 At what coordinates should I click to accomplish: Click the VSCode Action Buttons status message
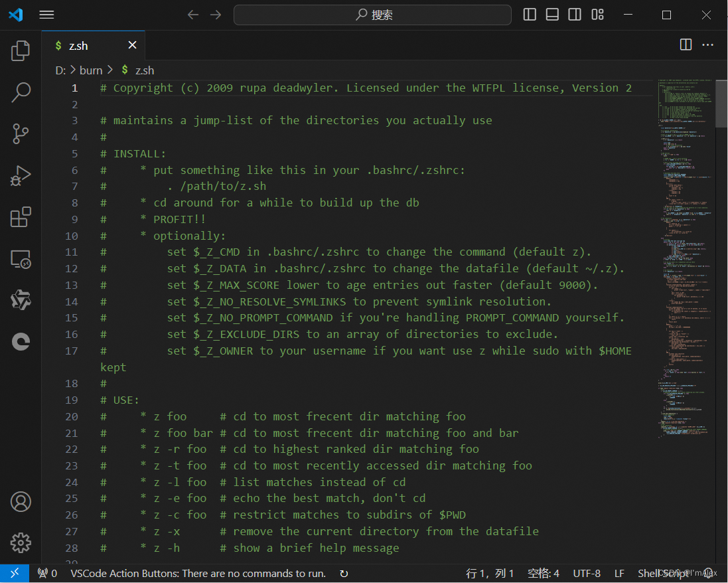pyautogui.click(x=198, y=573)
